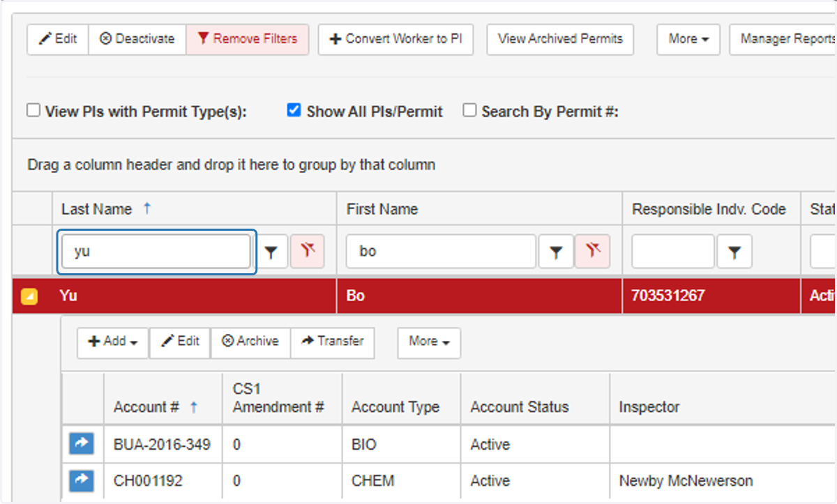Collapse the Yu Bo row
This screenshot has height=504, width=837.
pyautogui.click(x=29, y=297)
